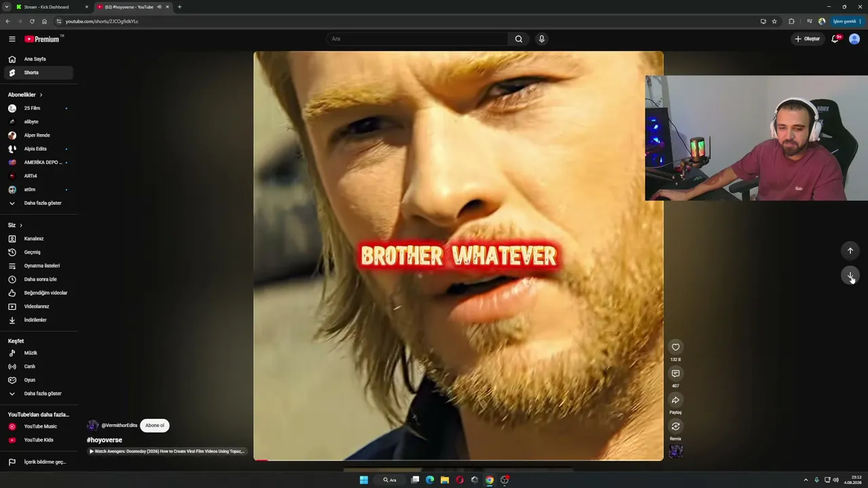868x488 pixels.
Task: Open the YouTube notifications bell
Action: [835, 39]
